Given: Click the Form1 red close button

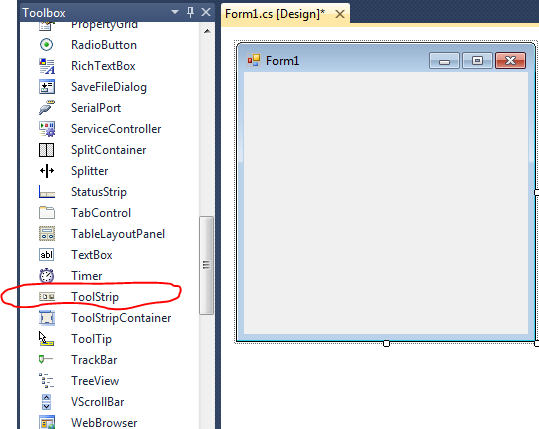Looking at the screenshot, I should click(x=510, y=61).
